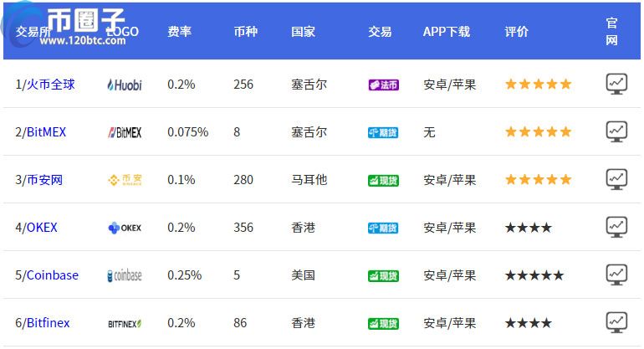Screen dimensions: 644x349
Task: Select 塞舌尔 in the BitMEX row
Action: (x=309, y=132)
